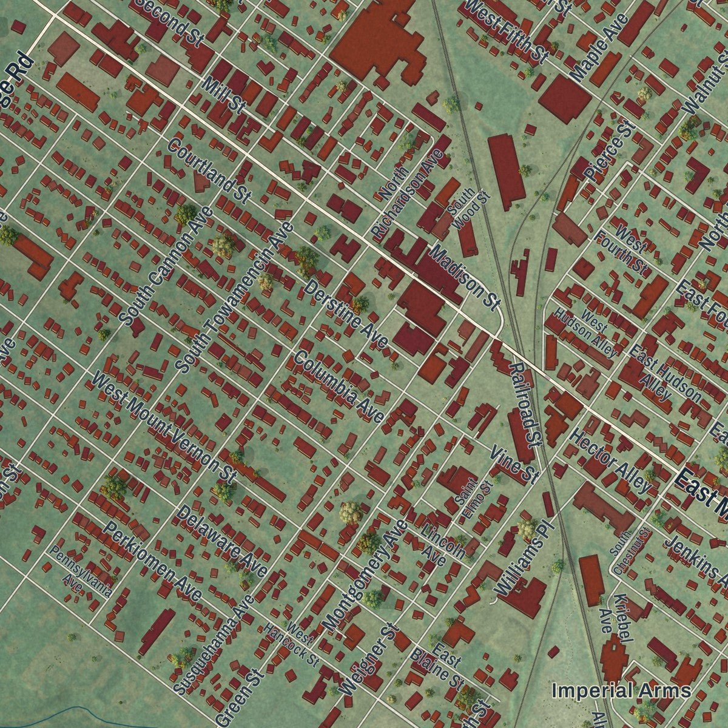Click the West Mount Vernon St label
Screen dimensions: 728x728
tap(164, 428)
